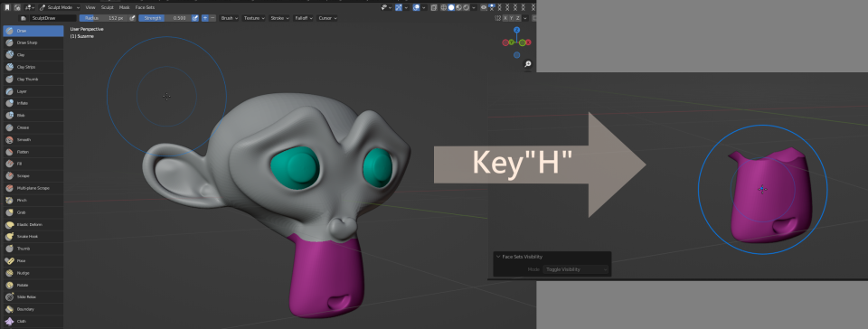Select the Cloth brush
Image resolution: width=868 pixels, height=329 pixels.
click(33, 321)
